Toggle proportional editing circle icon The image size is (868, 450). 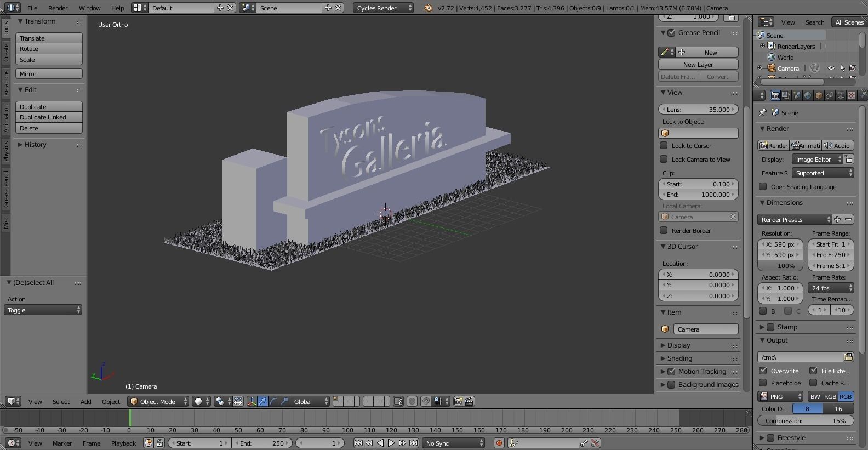412,401
